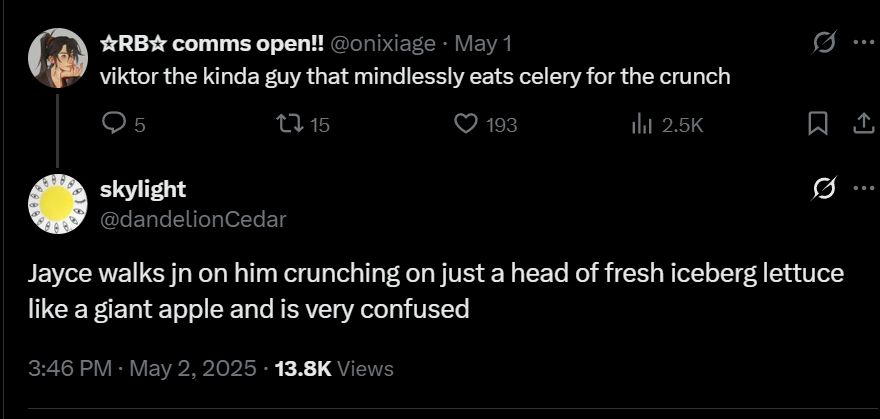Open the 13.8K Views count

(x=334, y=369)
